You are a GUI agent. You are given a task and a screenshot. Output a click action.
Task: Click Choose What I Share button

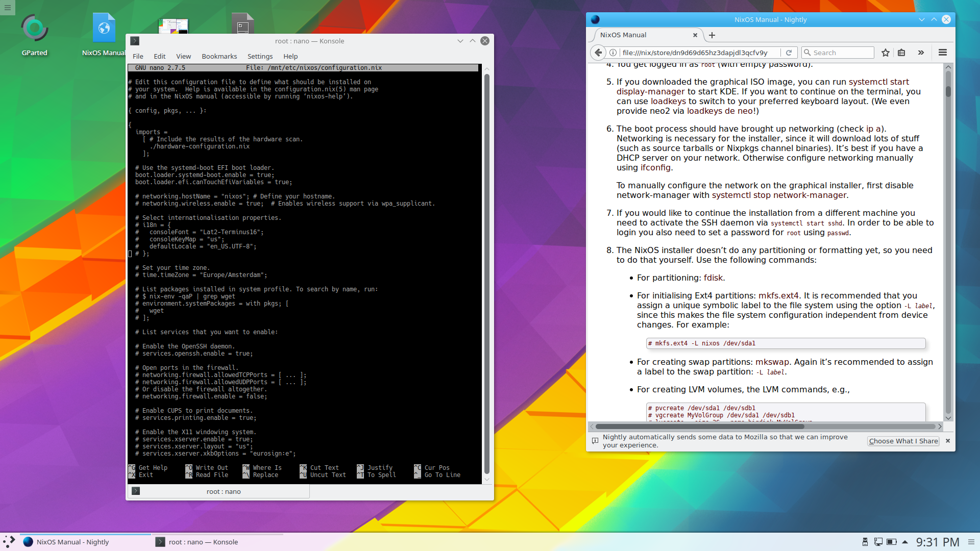click(903, 441)
